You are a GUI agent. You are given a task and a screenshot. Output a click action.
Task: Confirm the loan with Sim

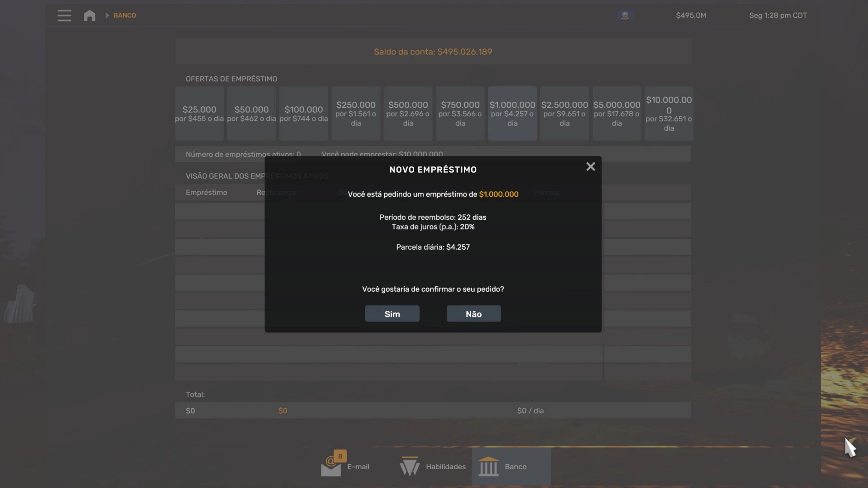click(x=392, y=313)
